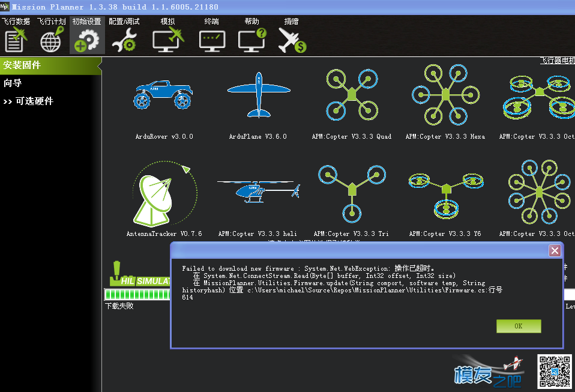Select the APM:Copter V3.3.3 Hexa icon
Screen dimensions: 575x392
[x=445, y=95]
